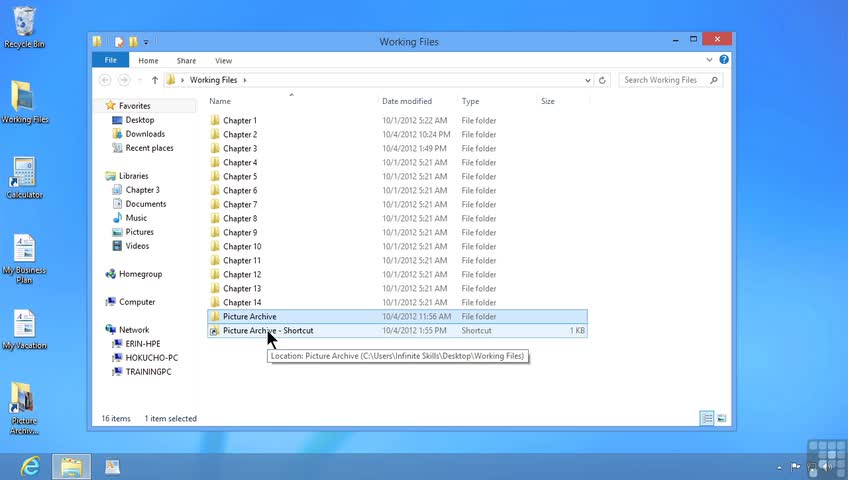Viewport: 848px width, 480px height.
Task: Click the Forward navigation arrow
Action: tap(124, 80)
